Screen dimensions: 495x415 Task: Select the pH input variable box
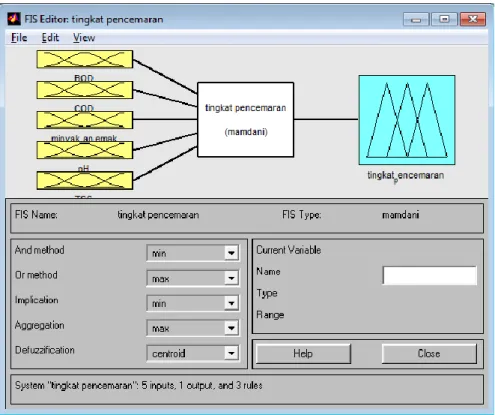[x=85, y=150]
